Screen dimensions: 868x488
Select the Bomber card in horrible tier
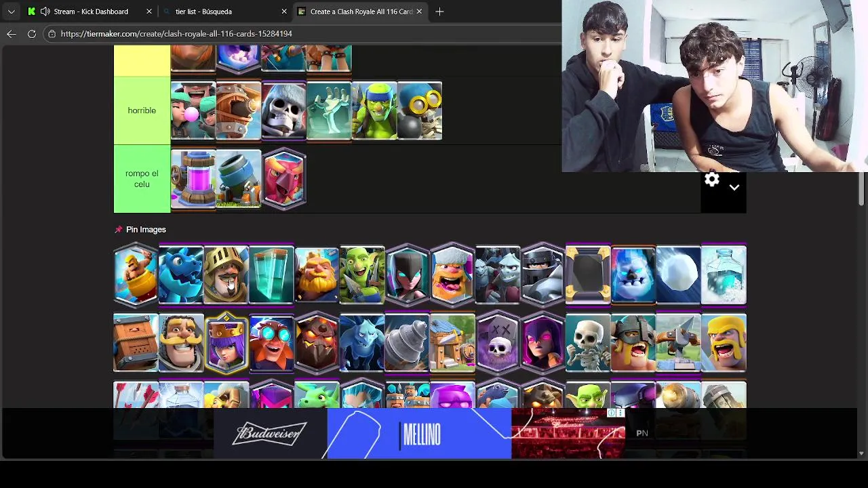coord(420,110)
